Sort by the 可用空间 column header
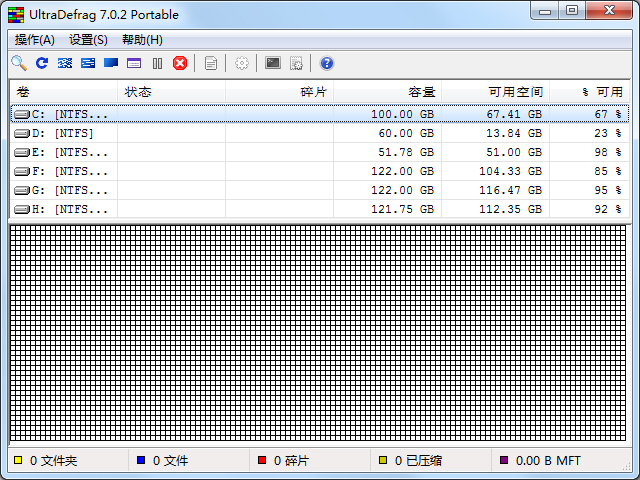Viewport: 640px width, 480px height. point(495,92)
